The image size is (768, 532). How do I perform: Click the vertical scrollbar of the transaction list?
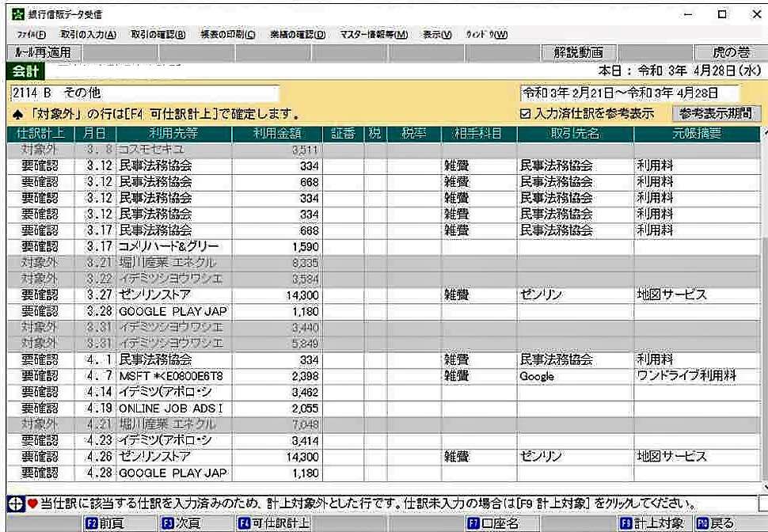762,317
